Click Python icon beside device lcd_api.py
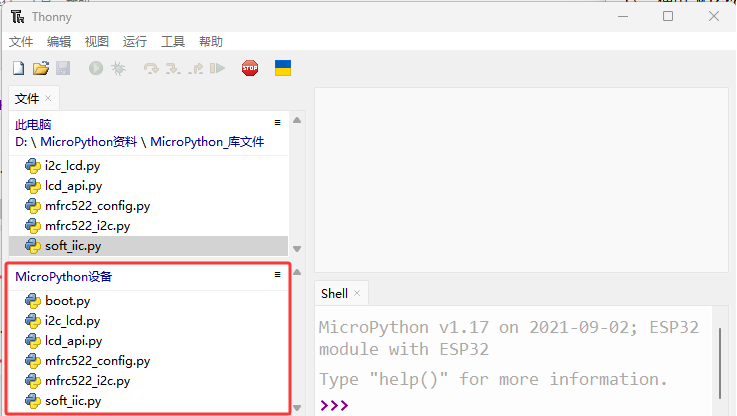Screen dimensions: 737x416 [33, 341]
